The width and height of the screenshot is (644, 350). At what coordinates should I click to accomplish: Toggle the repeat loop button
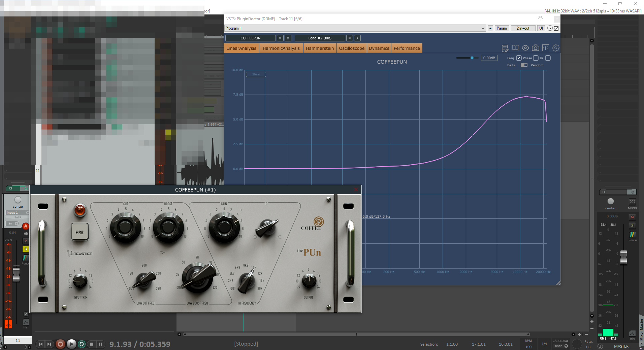[x=82, y=344]
